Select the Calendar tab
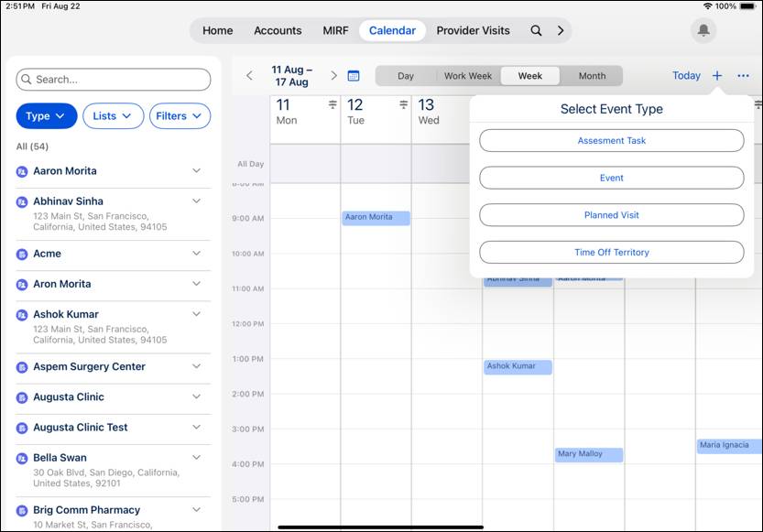The image size is (763, 532). pyautogui.click(x=392, y=30)
